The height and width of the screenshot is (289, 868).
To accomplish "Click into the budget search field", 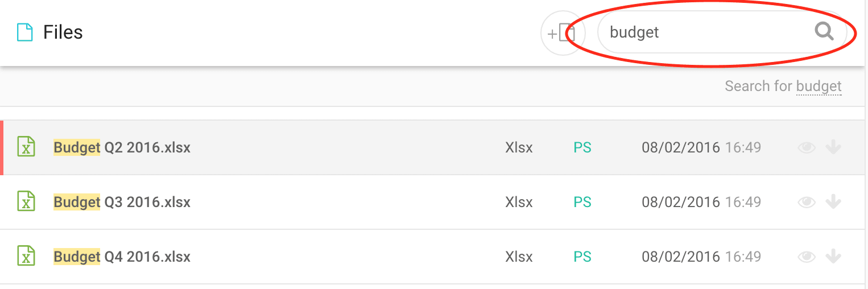I will (705, 32).
